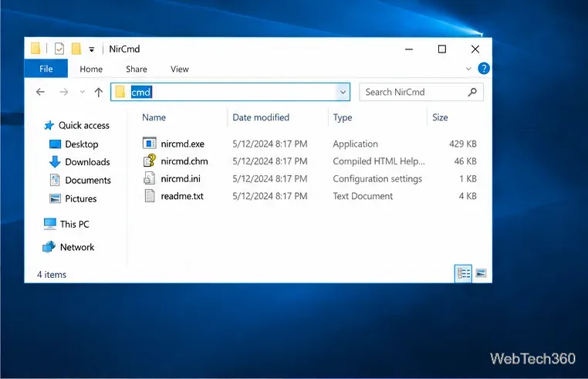Go up one folder level
This screenshot has width=588, height=379.
coord(99,92)
